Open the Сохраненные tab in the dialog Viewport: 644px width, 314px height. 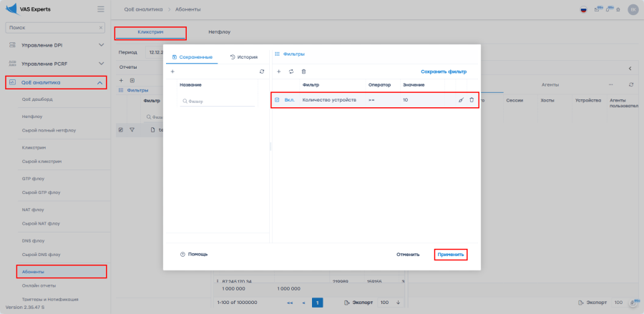coord(192,57)
